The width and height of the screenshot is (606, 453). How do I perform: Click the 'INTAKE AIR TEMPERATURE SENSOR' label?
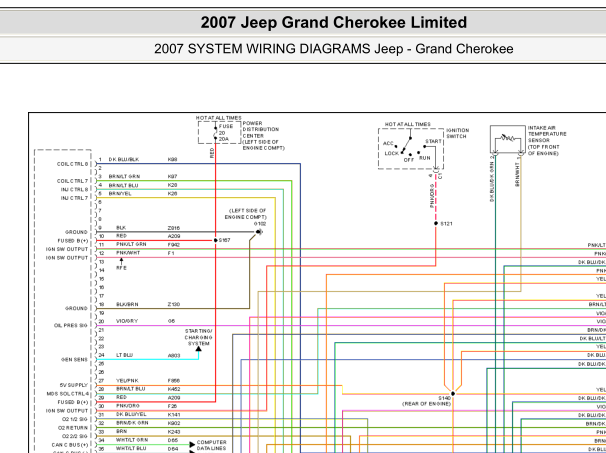(547, 134)
